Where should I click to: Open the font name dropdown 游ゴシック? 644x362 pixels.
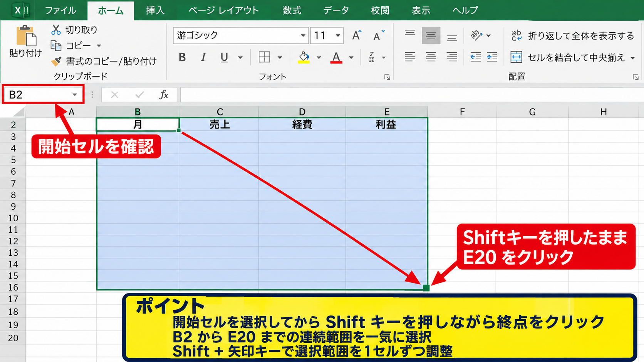coord(303,35)
